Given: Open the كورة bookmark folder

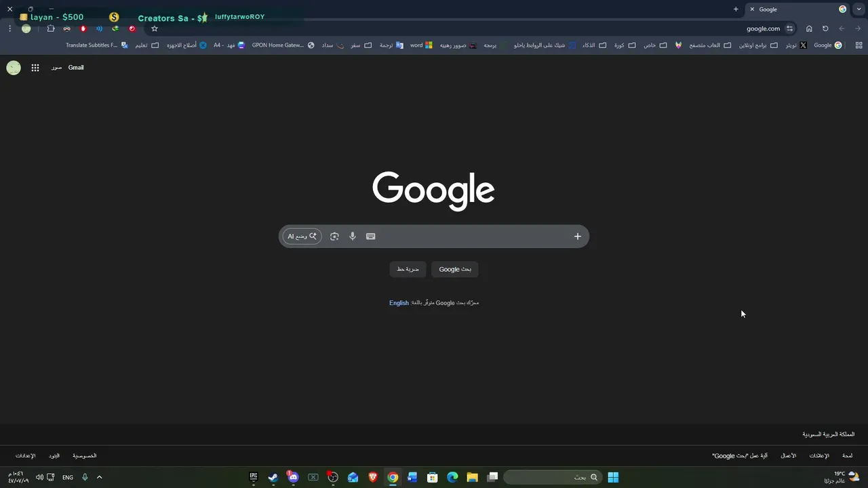Looking at the screenshot, I should point(625,45).
